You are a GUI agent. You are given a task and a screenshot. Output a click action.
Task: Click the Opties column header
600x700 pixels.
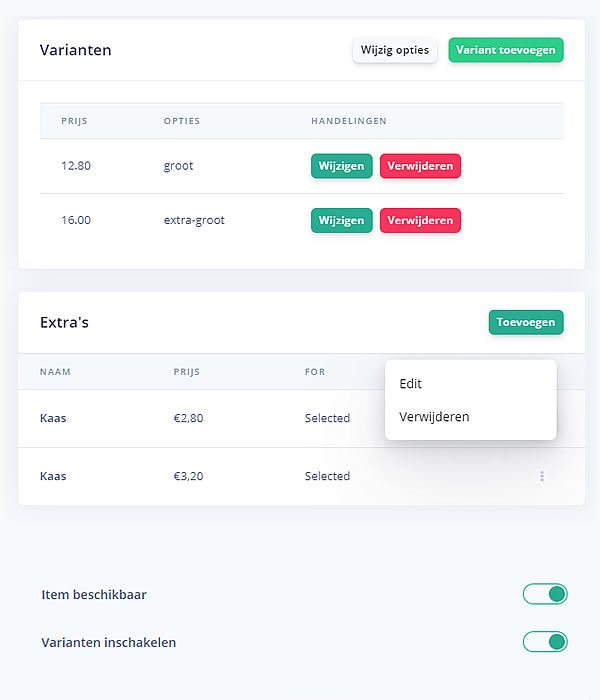(182, 121)
